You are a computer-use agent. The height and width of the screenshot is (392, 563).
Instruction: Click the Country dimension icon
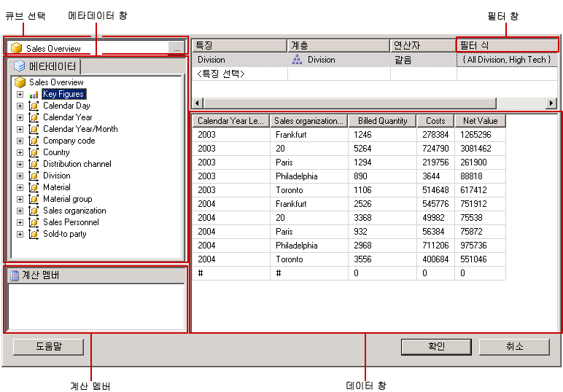coord(34,152)
